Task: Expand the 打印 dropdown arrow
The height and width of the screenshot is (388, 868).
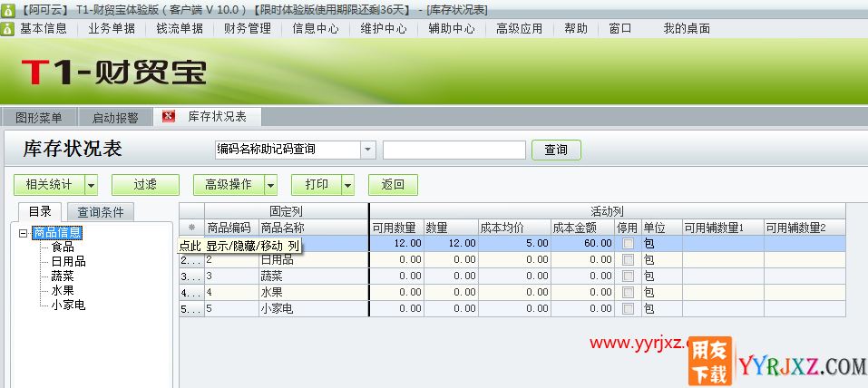Action: 347,185
